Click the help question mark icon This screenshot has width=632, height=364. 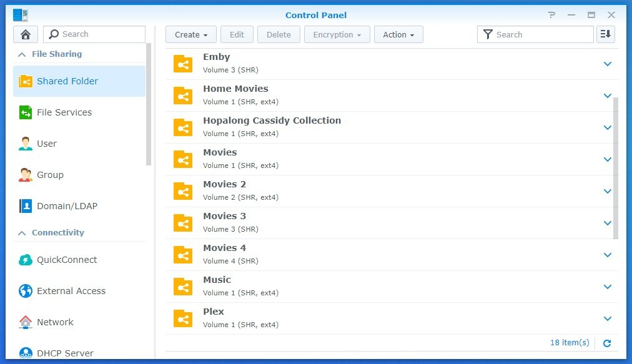tap(551, 15)
